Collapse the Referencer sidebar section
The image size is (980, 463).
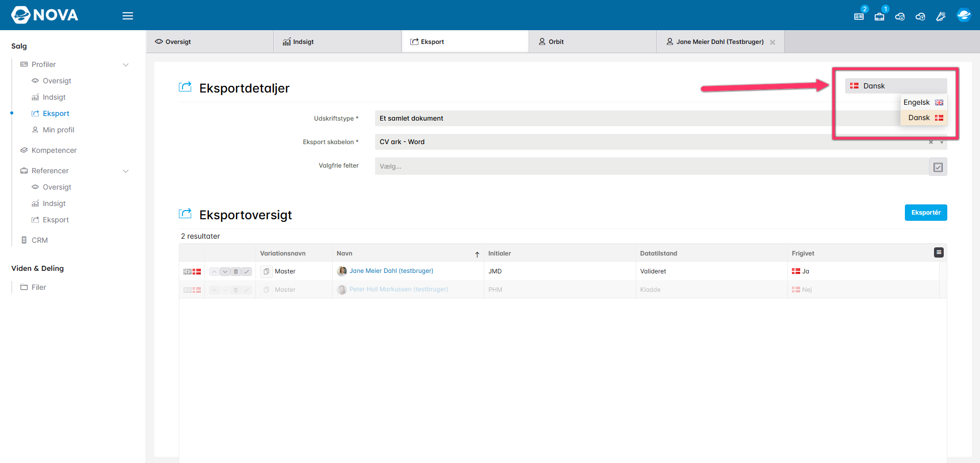(x=126, y=171)
